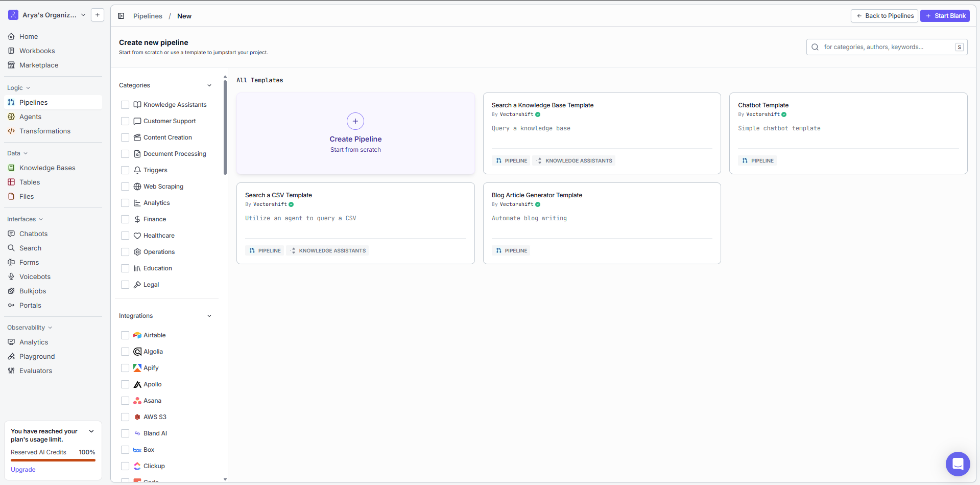Click the Knowledge Assistants tag on the CSV template

pyautogui.click(x=328, y=250)
